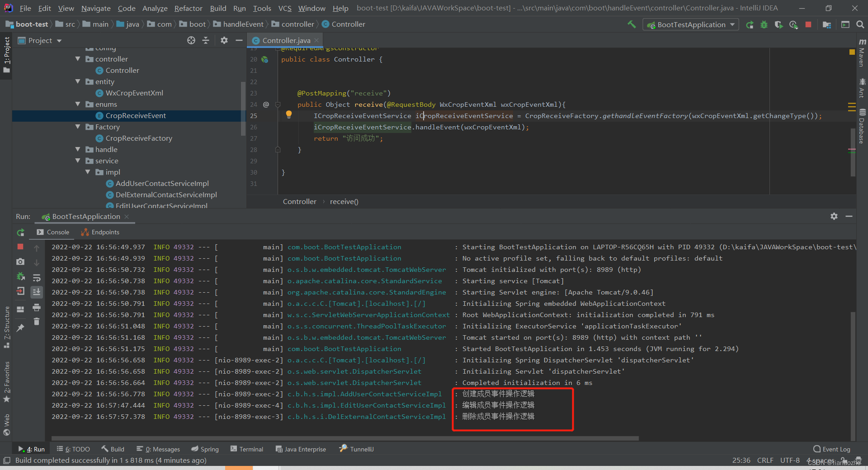Minimize the Run tool window
This screenshot has height=470, width=868.
point(849,216)
